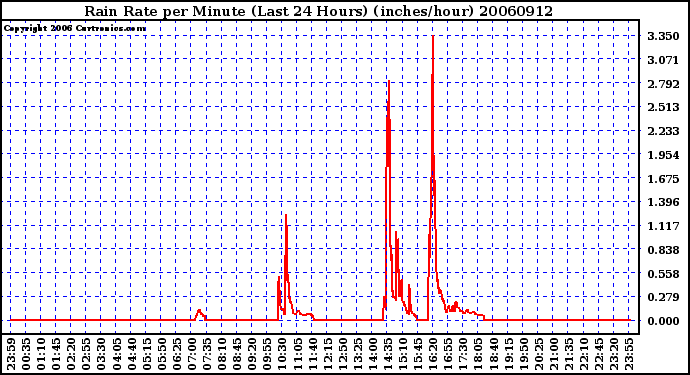Click the 12:50 time label
The width and height of the screenshot is (690, 375).
[x=342, y=354]
